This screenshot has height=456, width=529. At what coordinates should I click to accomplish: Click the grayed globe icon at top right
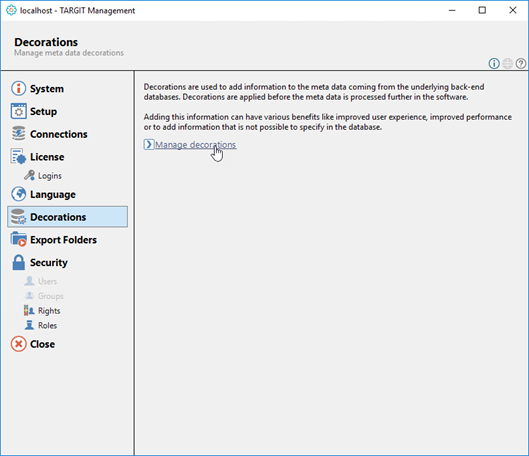507,63
